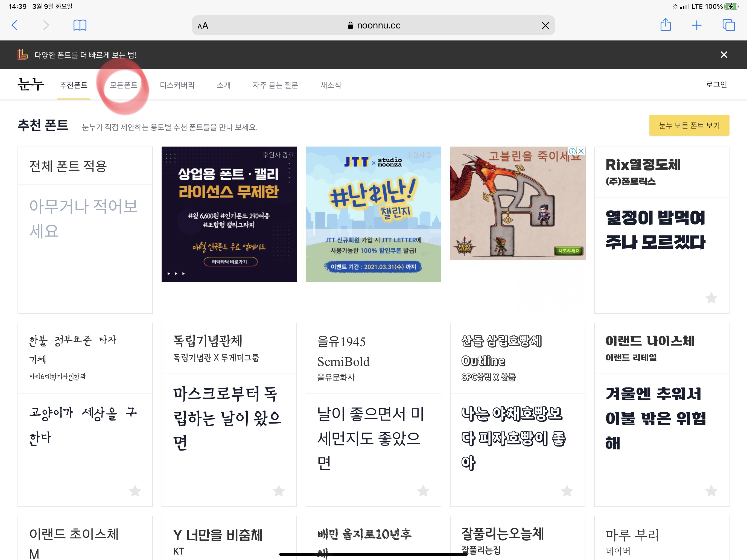Close the goblin game ad via X icon
Viewport: 747px width, 560px height.
(x=581, y=151)
